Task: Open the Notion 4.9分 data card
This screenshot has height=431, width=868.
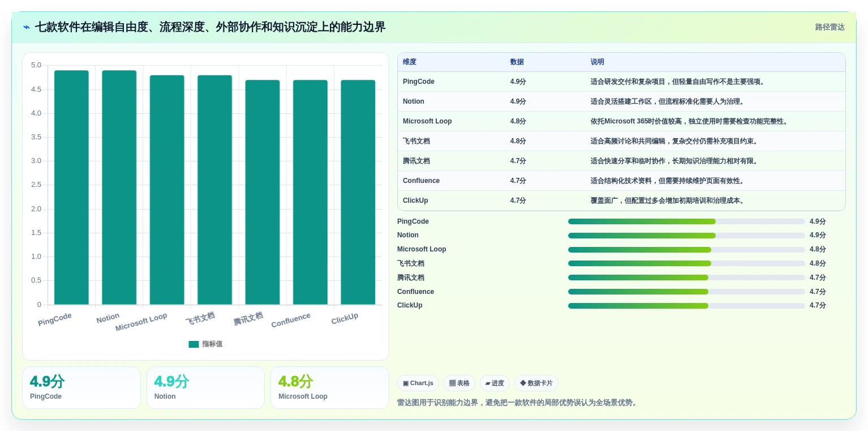Action: point(205,387)
